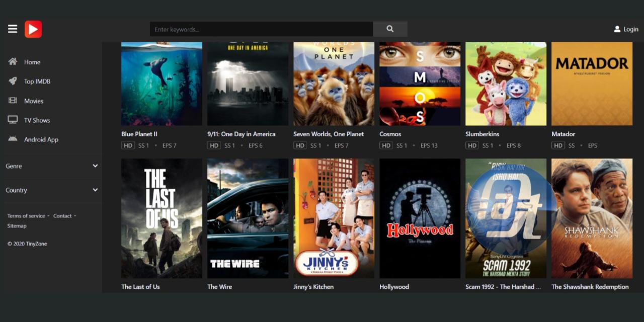This screenshot has height=322, width=644.
Task: Open the Contact link
Action: (x=62, y=216)
